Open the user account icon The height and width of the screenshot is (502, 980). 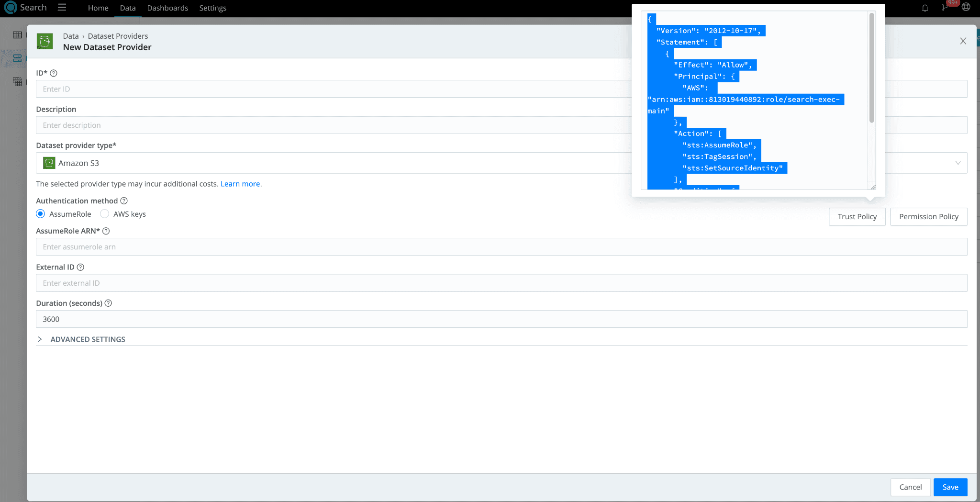point(966,7)
